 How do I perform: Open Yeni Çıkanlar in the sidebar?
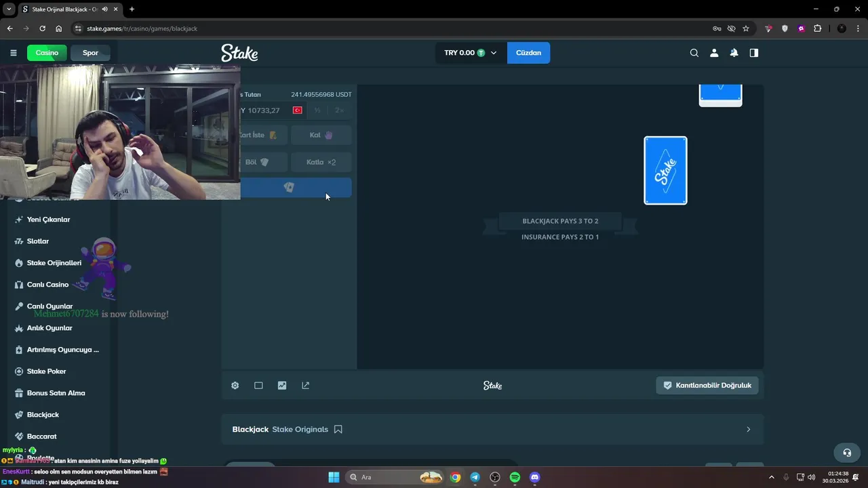pyautogui.click(x=48, y=220)
